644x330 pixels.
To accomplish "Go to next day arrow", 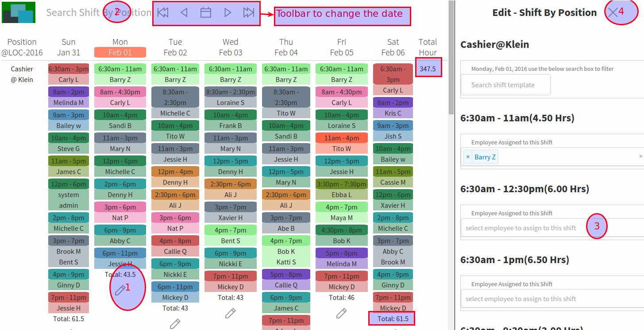I will point(228,13).
